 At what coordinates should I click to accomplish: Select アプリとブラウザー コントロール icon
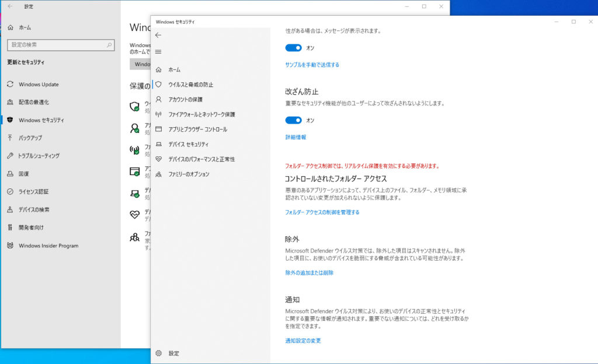pos(158,129)
